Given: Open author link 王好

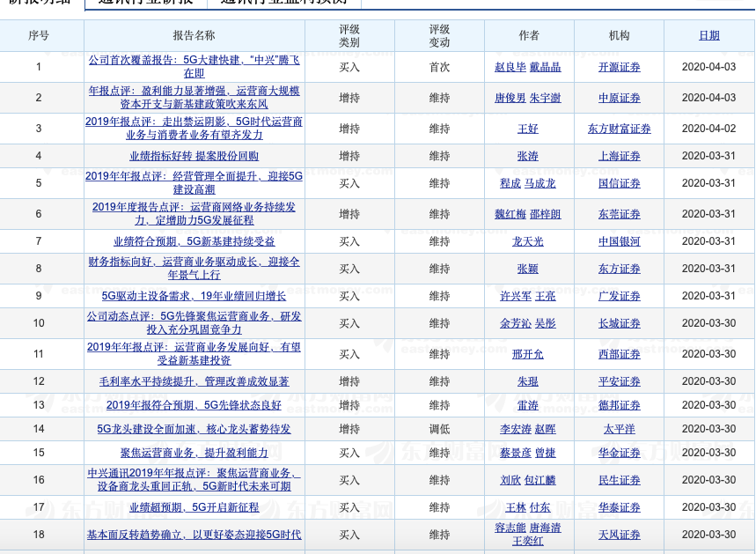Looking at the screenshot, I should [x=527, y=129].
